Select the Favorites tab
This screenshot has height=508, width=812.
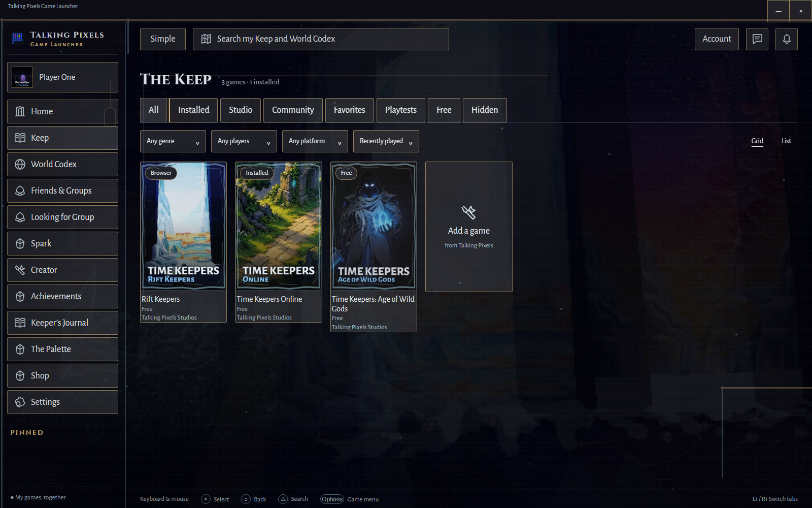(350, 110)
